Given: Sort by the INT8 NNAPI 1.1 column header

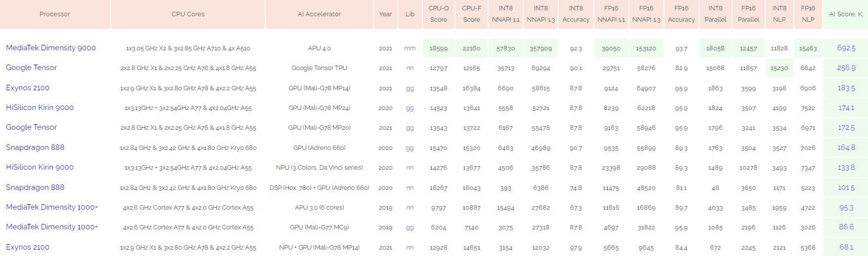Looking at the screenshot, I should (x=506, y=14).
